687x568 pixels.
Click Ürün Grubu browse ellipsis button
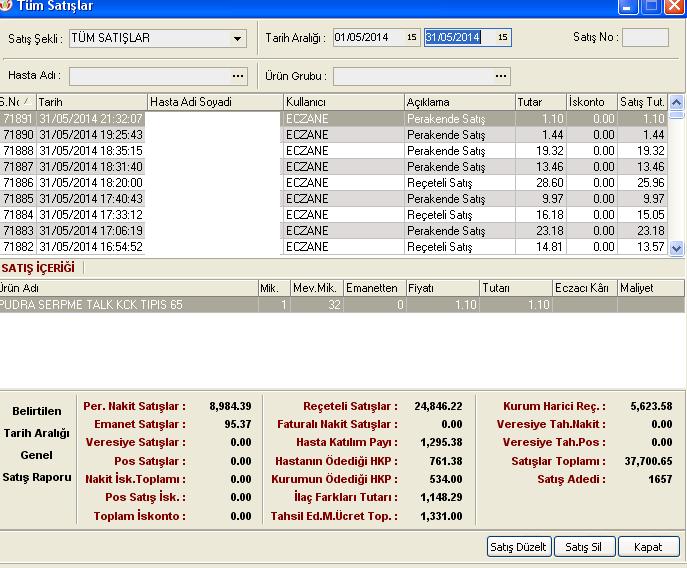[500, 76]
